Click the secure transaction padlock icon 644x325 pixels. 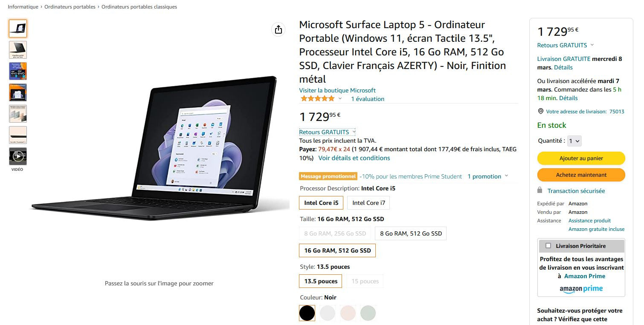tap(540, 190)
